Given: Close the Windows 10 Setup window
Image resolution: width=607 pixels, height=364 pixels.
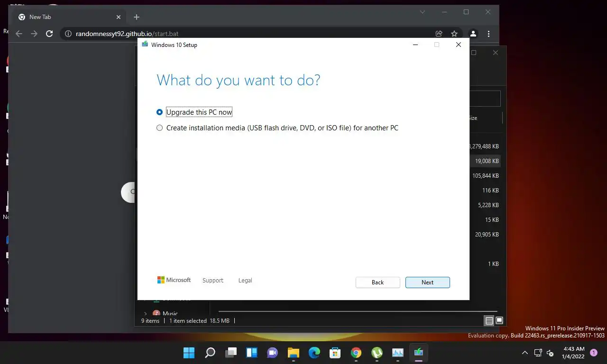Looking at the screenshot, I should [458, 45].
